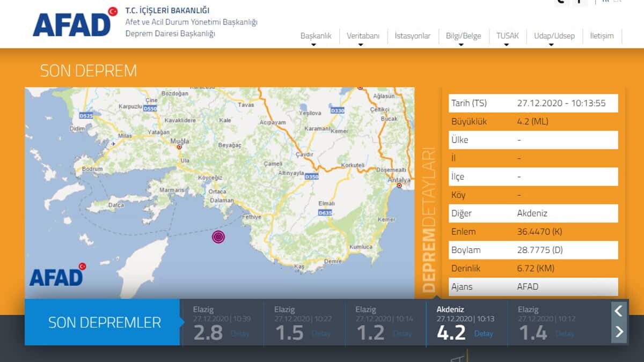The image size is (644, 362).
Task: Expand the Başkanlık dropdown menu
Action: pyautogui.click(x=316, y=36)
